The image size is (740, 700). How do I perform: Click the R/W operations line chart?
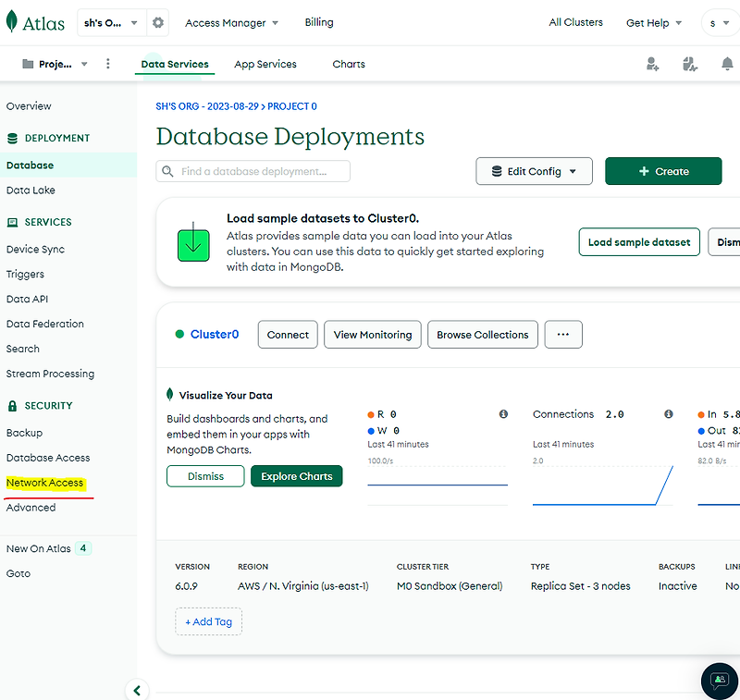tap(438, 485)
